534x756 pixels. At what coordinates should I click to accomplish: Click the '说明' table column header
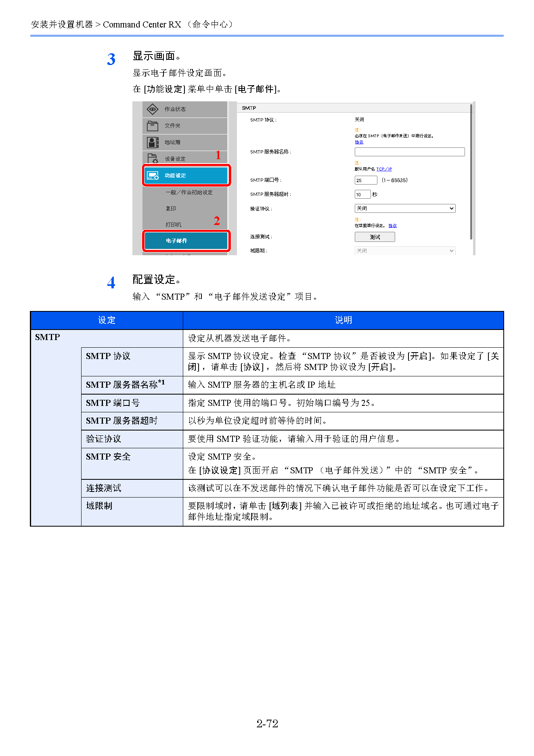coord(343,320)
